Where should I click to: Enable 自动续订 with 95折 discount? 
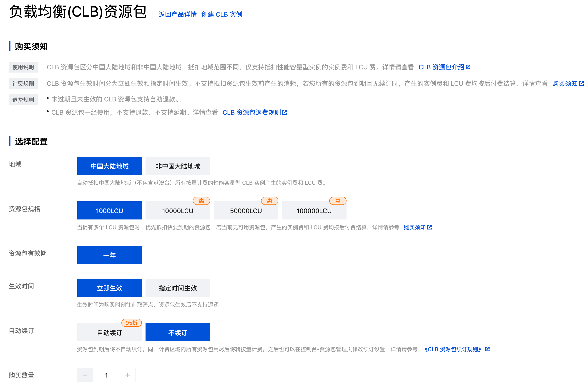point(109,332)
